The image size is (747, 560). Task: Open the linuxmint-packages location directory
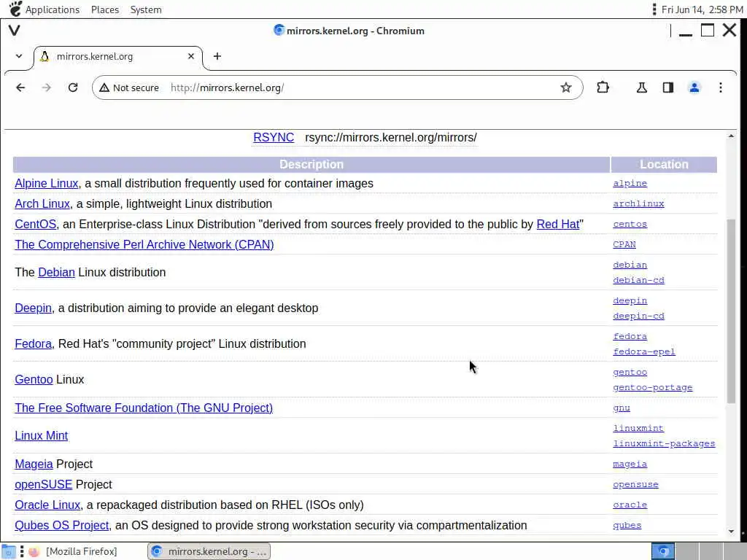coord(664,444)
